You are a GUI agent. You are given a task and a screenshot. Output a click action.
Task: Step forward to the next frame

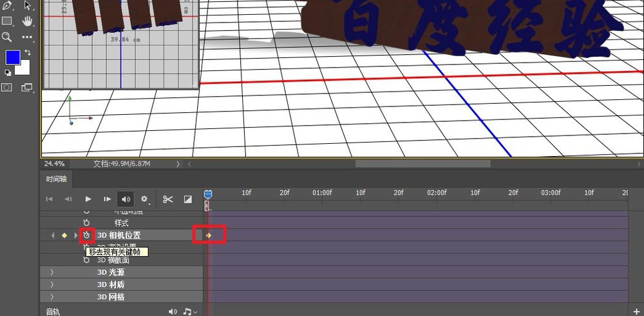point(107,199)
